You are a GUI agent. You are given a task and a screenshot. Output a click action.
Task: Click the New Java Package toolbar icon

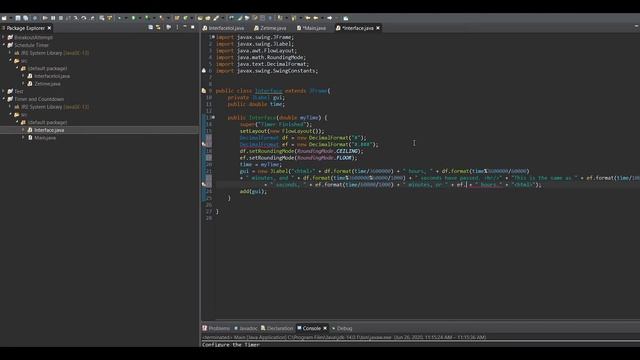(176, 18)
